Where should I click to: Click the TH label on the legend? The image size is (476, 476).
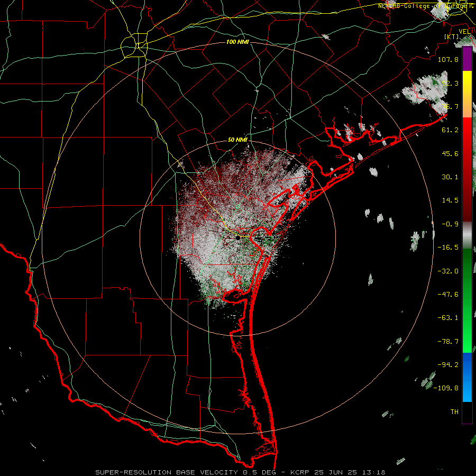pos(454,412)
